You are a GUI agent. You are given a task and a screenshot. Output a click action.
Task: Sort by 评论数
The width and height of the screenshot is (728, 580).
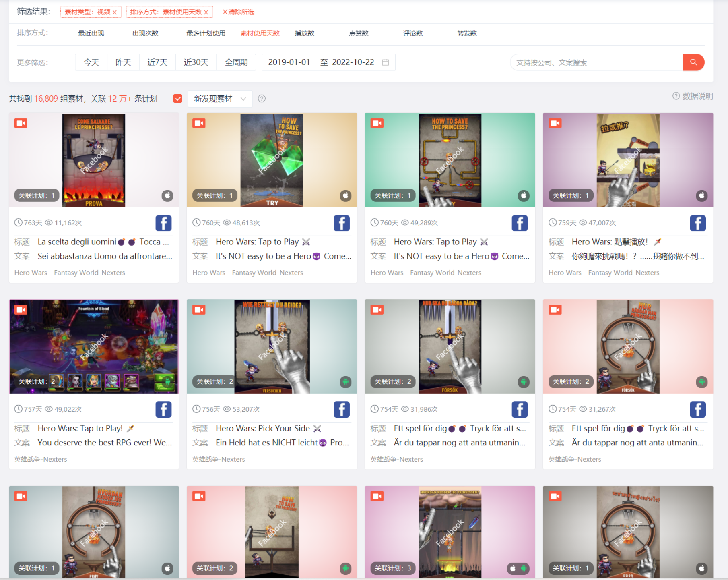[413, 33]
